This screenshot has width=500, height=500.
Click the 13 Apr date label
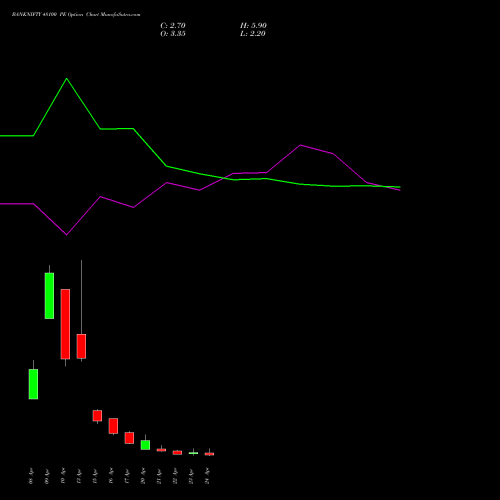[95, 476]
